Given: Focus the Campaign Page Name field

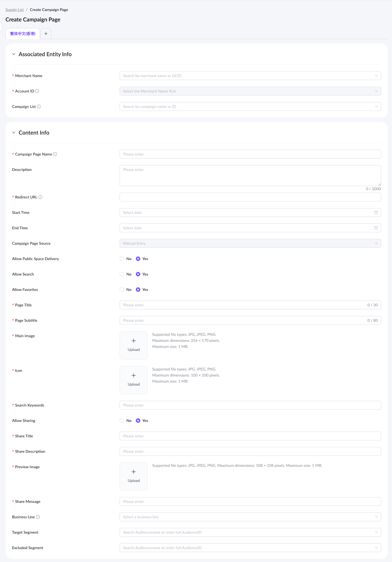Looking at the screenshot, I should [250, 154].
